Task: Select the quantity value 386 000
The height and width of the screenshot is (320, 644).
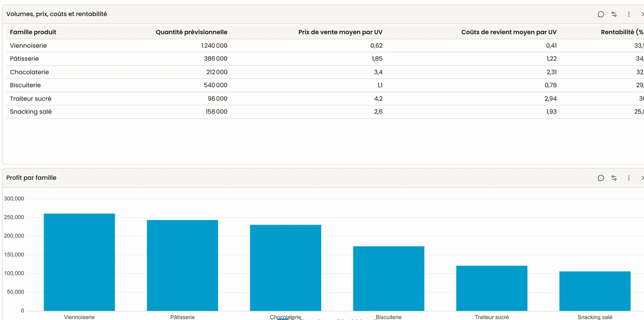Action: (216, 59)
